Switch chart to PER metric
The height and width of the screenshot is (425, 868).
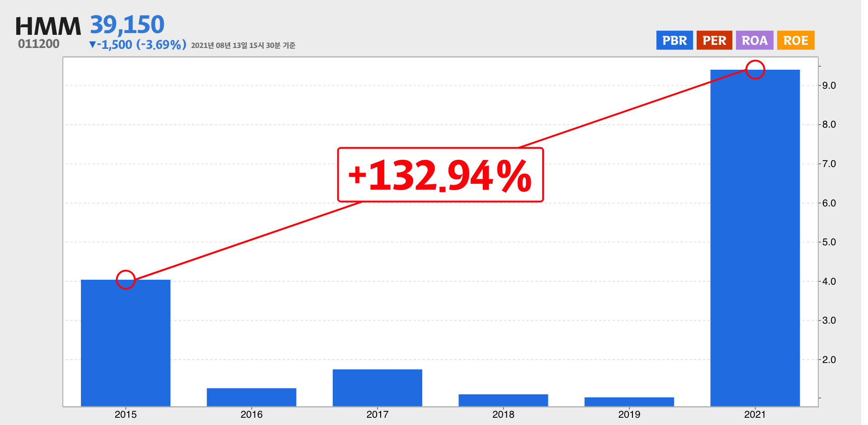pyautogui.click(x=714, y=40)
